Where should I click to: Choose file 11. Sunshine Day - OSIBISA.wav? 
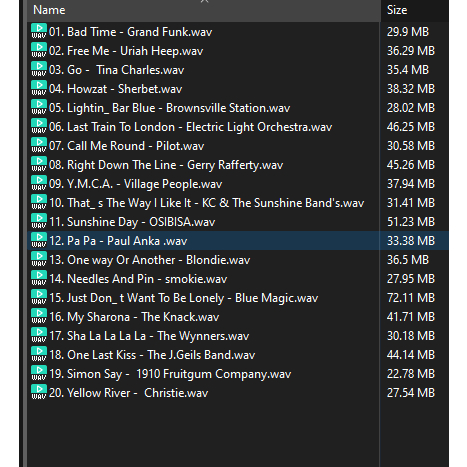coord(132,222)
